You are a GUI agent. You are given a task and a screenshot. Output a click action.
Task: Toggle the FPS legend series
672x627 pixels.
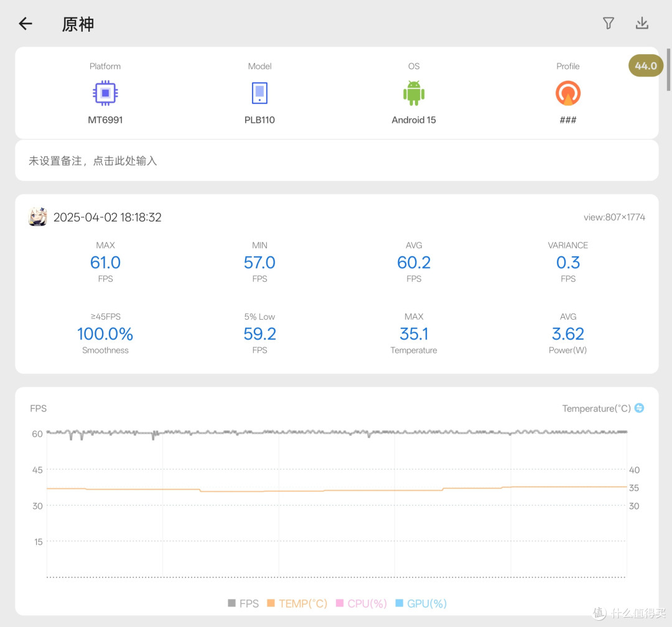click(243, 603)
